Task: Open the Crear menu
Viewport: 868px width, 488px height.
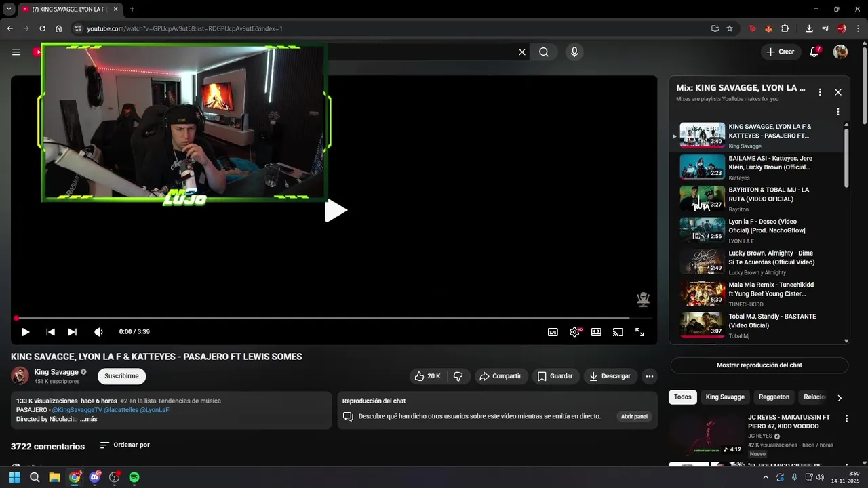Action: 781,52
